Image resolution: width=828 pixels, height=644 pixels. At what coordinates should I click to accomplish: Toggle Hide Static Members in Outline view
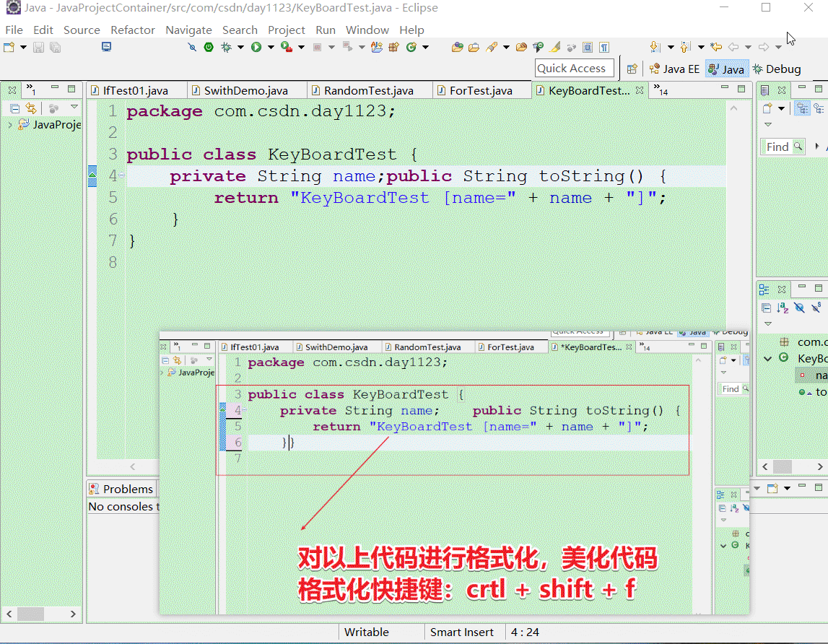click(816, 308)
